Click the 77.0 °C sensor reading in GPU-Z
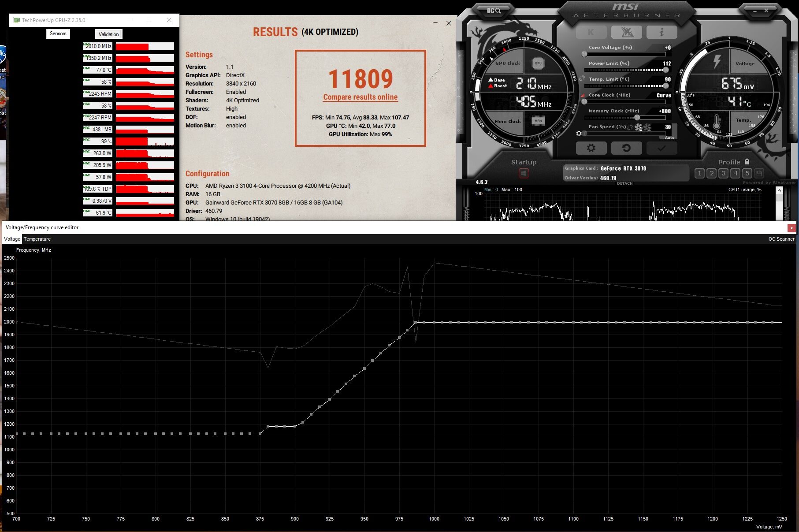The width and height of the screenshot is (799, 532). tap(97, 70)
